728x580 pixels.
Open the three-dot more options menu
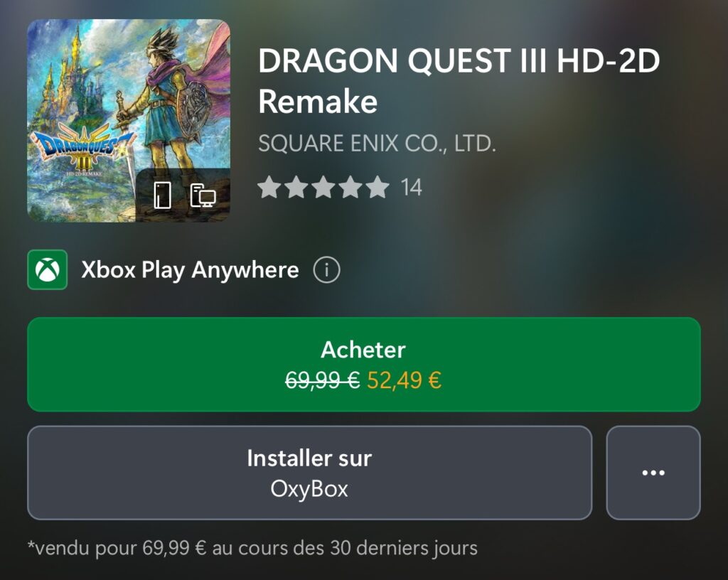click(x=653, y=473)
